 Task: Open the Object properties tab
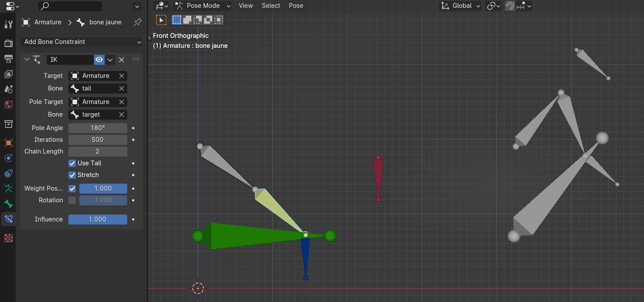(x=8, y=142)
